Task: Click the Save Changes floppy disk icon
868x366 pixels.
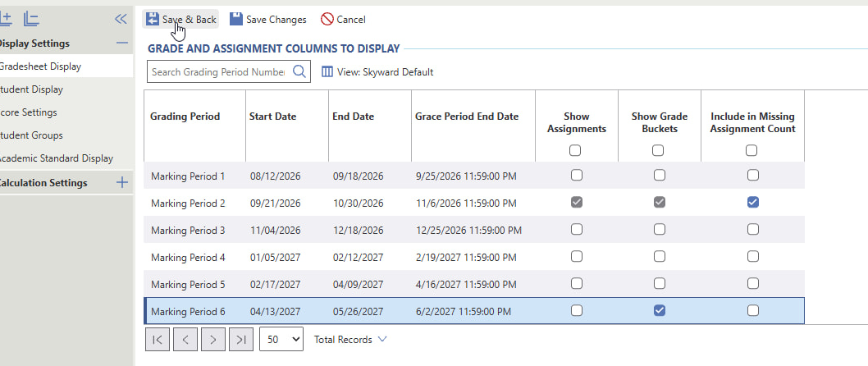Action: coord(236,20)
